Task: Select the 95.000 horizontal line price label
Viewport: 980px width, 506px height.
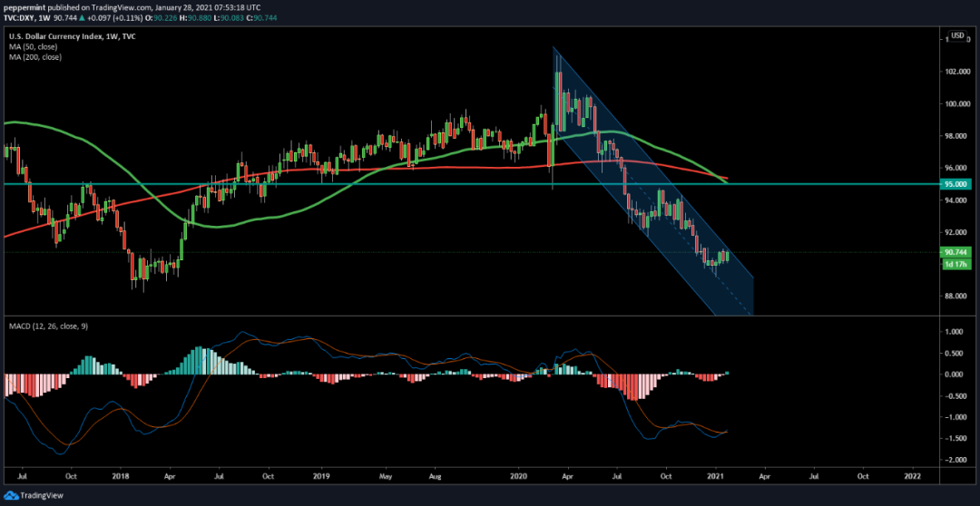Action: [x=954, y=184]
